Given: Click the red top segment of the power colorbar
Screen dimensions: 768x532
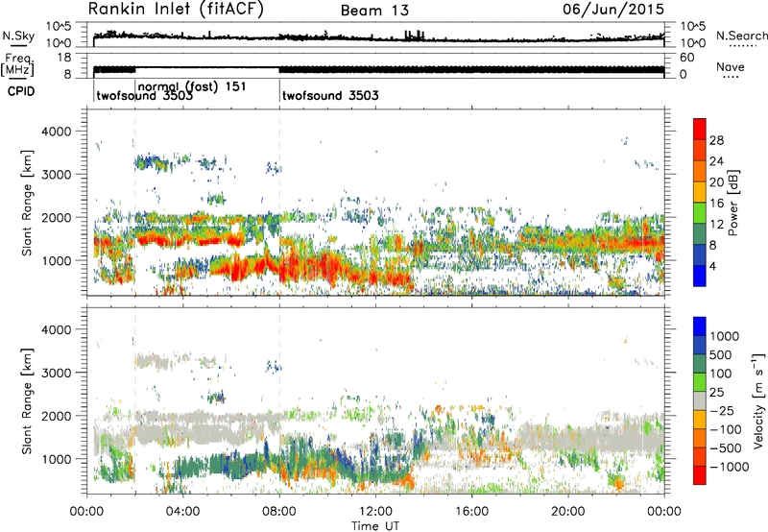Looking at the screenshot, I should [x=700, y=129].
